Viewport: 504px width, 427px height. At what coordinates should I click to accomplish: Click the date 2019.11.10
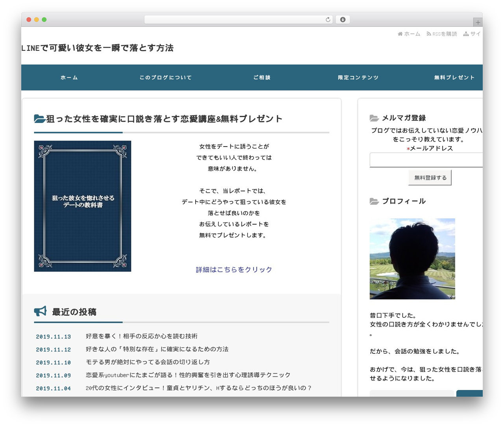pyautogui.click(x=54, y=363)
